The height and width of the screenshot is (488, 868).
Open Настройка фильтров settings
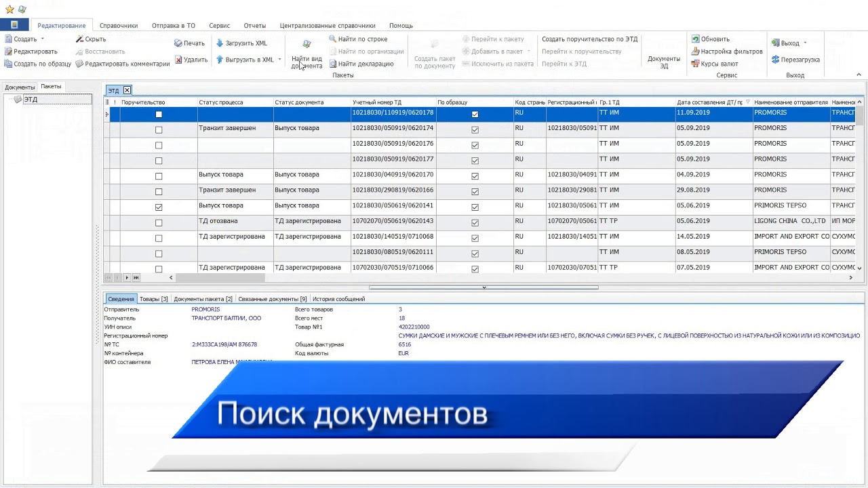tap(727, 52)
